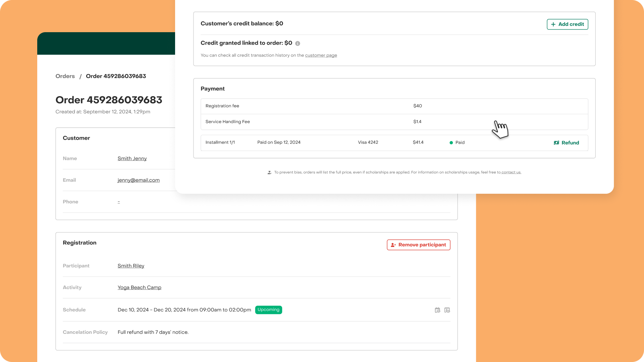Click the green Paid status dot
The width and height of the screenshot is (644, 362).
tap(451, 143)
